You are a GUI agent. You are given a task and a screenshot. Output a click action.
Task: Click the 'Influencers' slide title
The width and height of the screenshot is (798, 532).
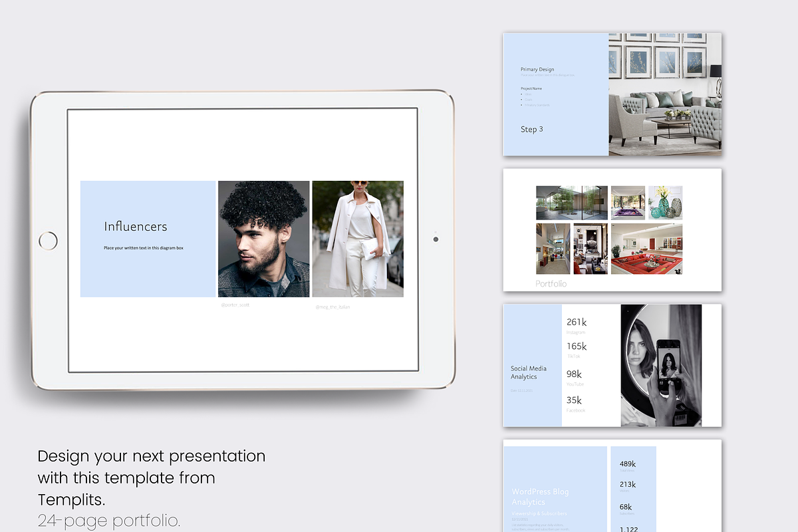pos(136,227)
